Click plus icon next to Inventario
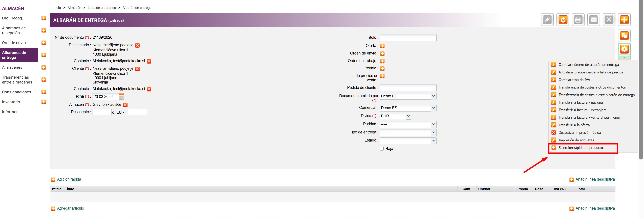The image size is (644, 219). (44, 102)
